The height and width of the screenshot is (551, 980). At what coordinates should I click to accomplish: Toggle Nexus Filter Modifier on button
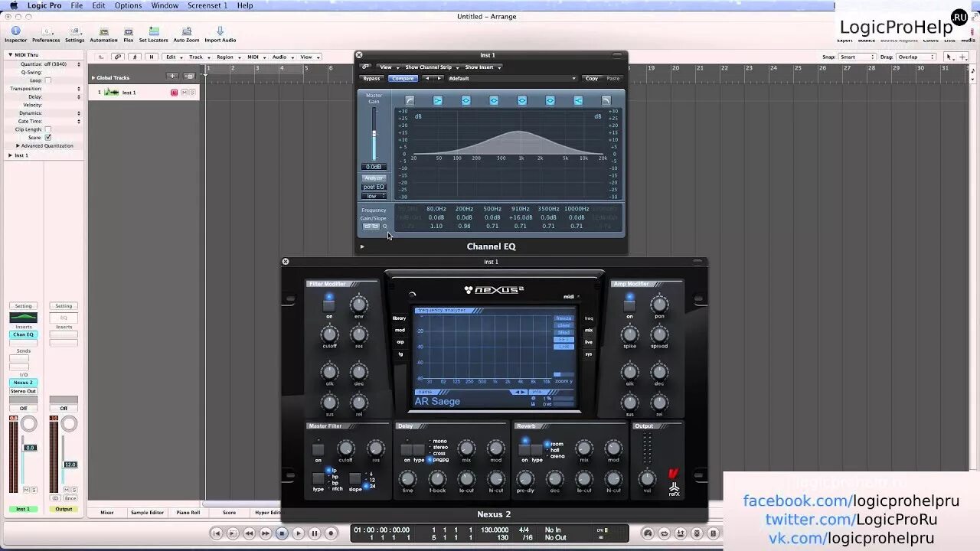[x=328, y=305]
